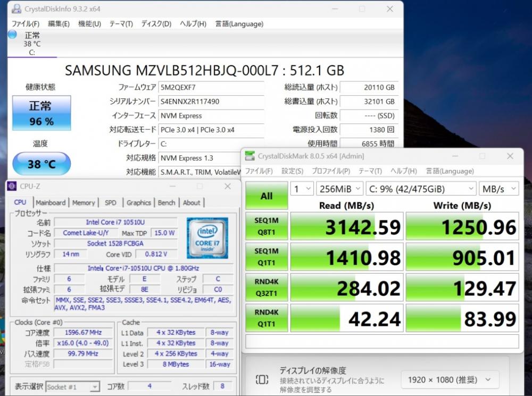Image resolution: width=532 pixels, height=396 pixels.
Task: Open the test count dropdown showing 1
Action: click(x=302, y=189)
